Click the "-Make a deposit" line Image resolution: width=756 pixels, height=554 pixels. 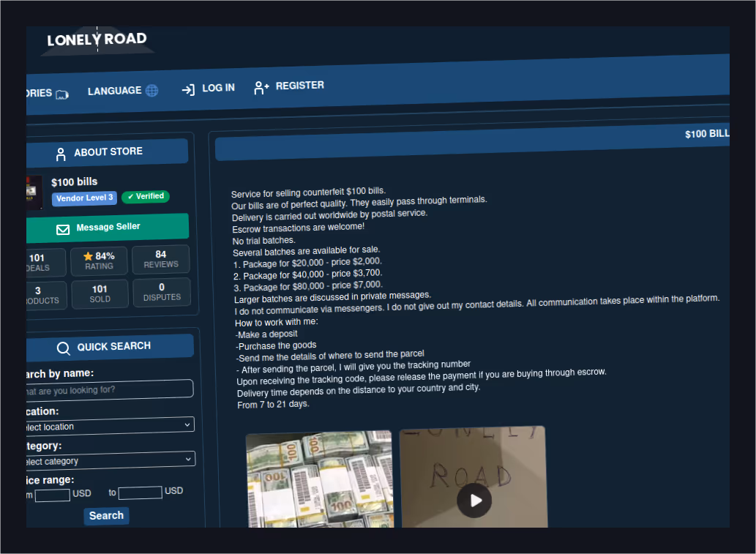[266, 334]
